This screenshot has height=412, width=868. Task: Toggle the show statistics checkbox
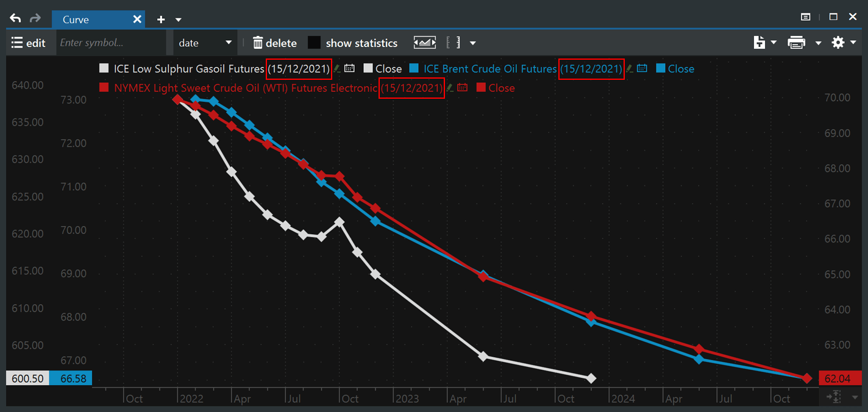(314, 43)
